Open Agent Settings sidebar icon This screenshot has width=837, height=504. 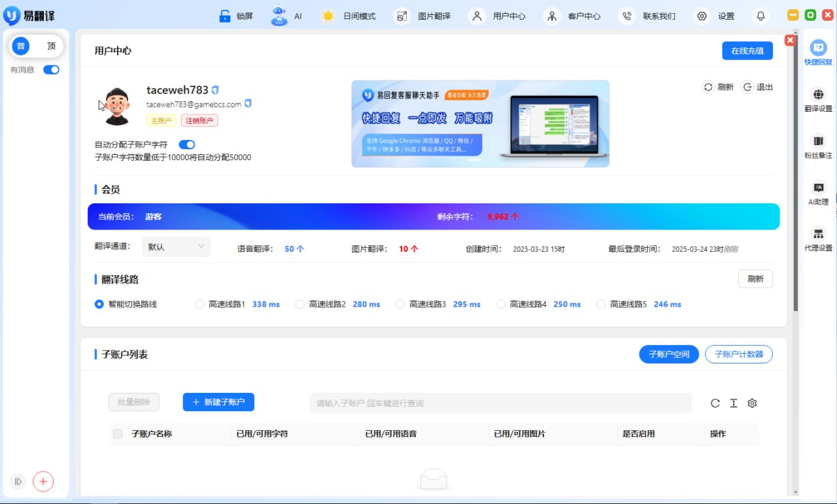pyautogui.click(x=818, y=239)
